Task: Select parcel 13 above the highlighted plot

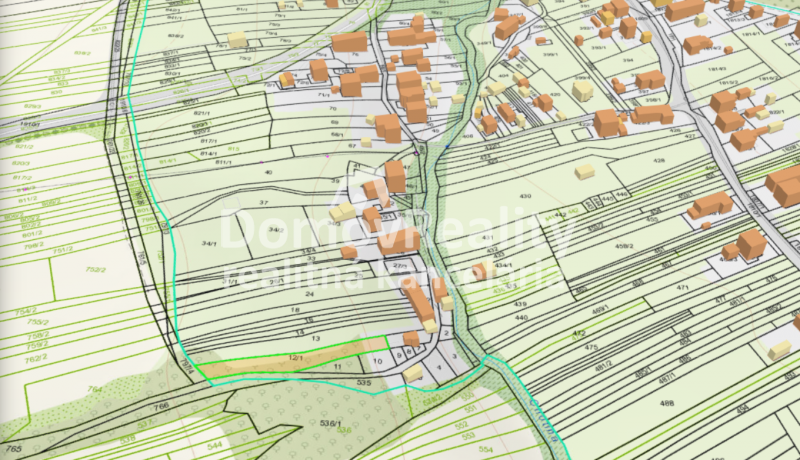Action: coord(314,340)
